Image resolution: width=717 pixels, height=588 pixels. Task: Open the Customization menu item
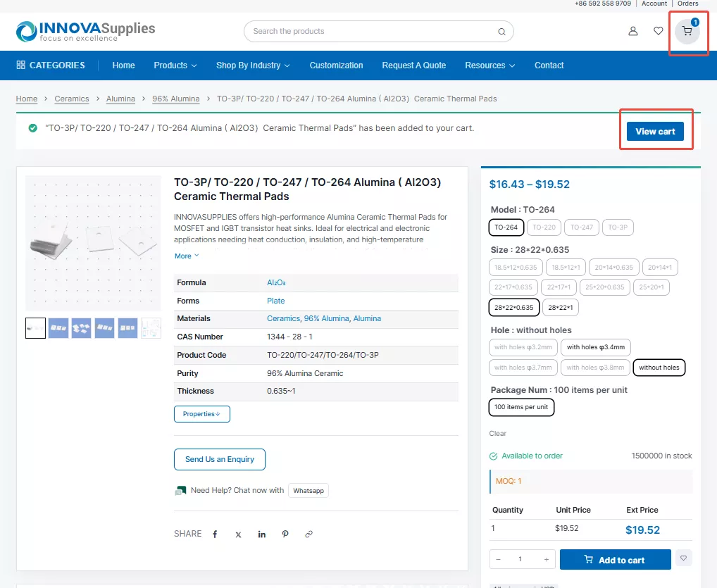[x=336, y=65]
